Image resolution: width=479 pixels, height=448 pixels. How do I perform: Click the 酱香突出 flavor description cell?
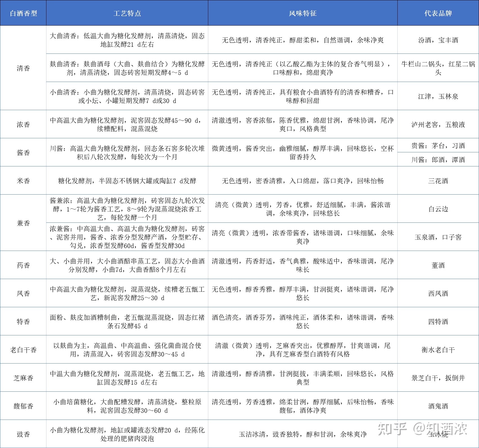303,152
